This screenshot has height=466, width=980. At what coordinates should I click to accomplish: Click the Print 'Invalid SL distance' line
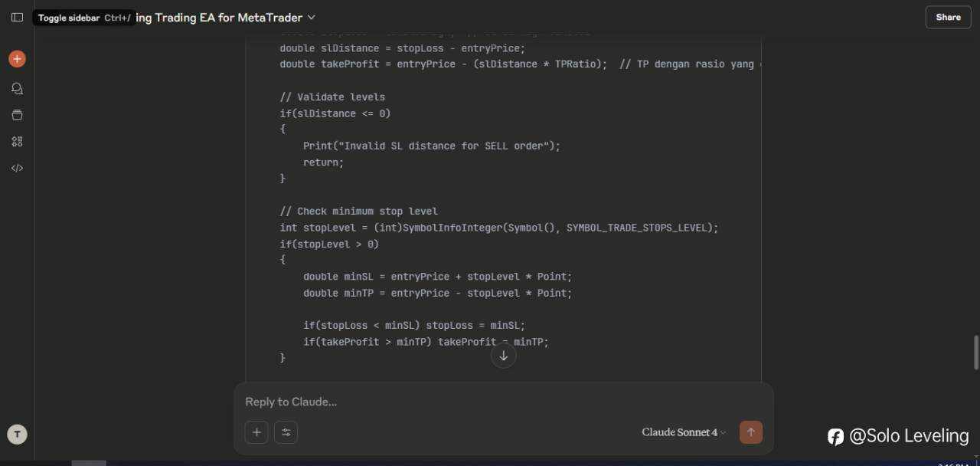point(432,146)
